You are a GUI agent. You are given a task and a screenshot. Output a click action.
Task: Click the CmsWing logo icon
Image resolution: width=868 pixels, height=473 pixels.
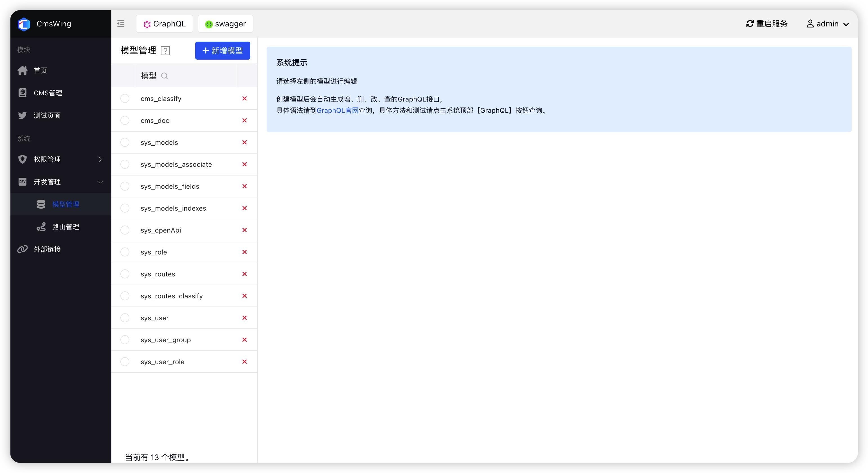24,24
